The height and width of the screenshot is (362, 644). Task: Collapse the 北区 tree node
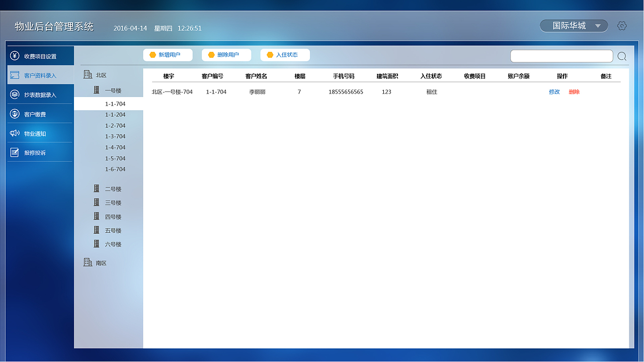coord(101,75)
